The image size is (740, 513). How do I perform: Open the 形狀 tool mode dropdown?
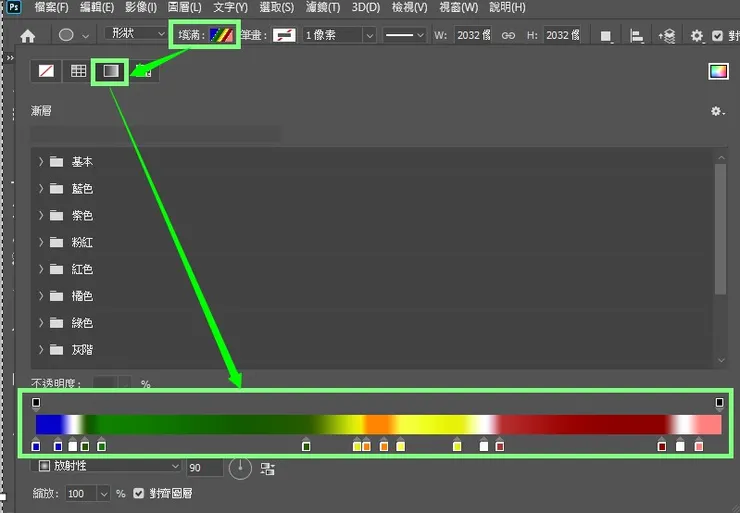click(135, 34)
